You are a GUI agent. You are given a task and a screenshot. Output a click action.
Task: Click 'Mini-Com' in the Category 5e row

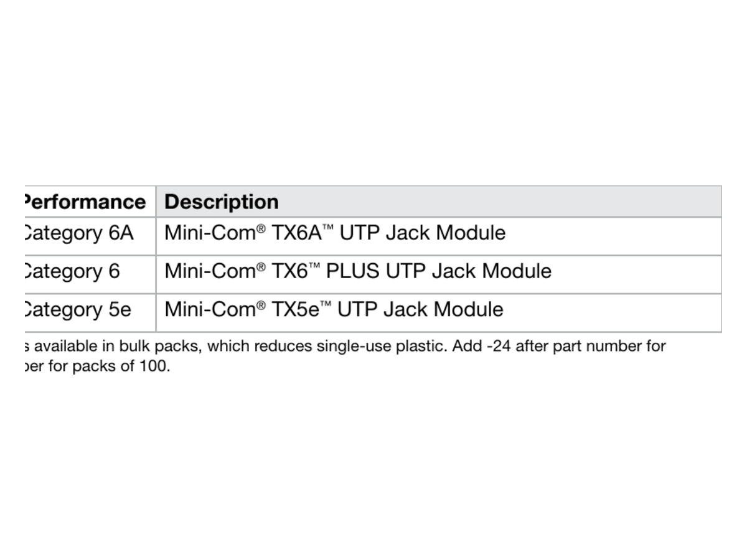(210, 310)
